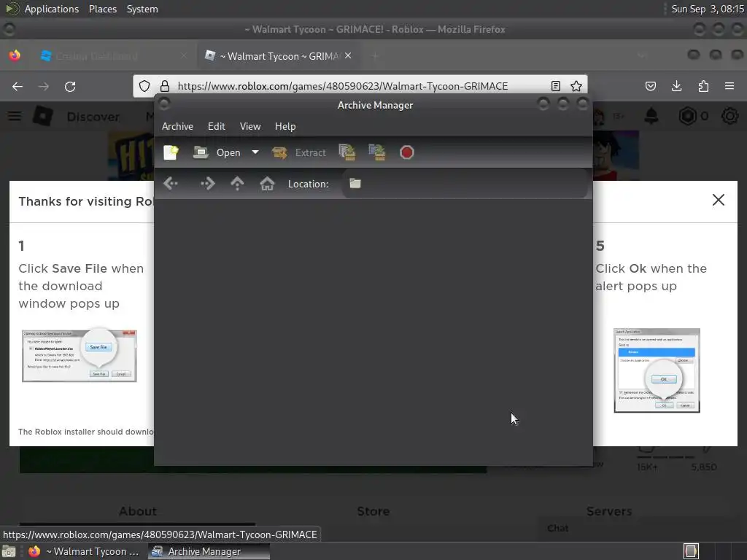Open the Roblox Chat panel

[x=558, y=528]
